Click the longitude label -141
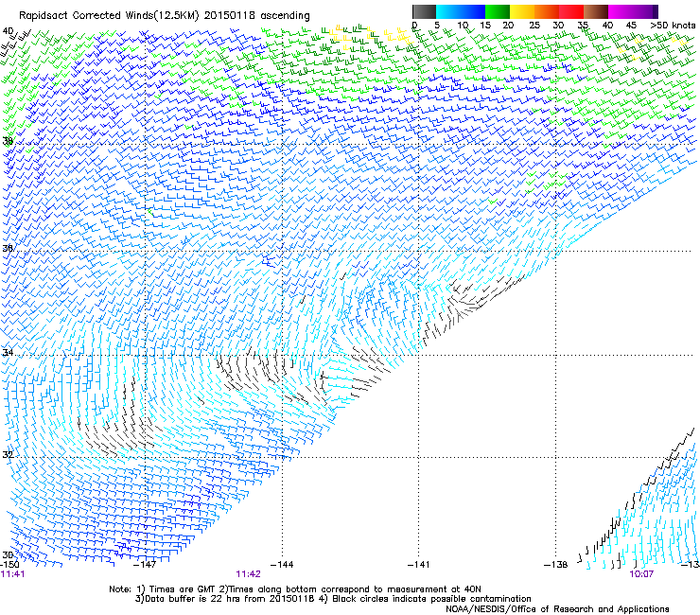700x615 pixels. point(418,564)
